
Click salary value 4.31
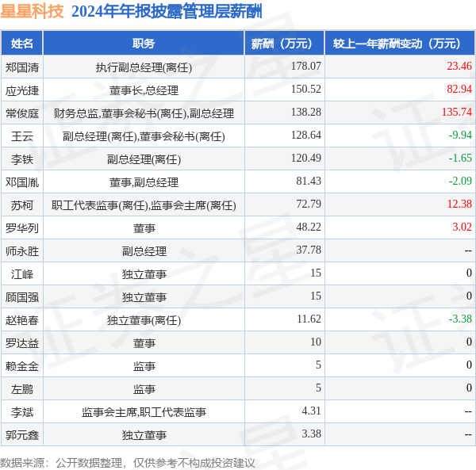[x=312, y=411]
